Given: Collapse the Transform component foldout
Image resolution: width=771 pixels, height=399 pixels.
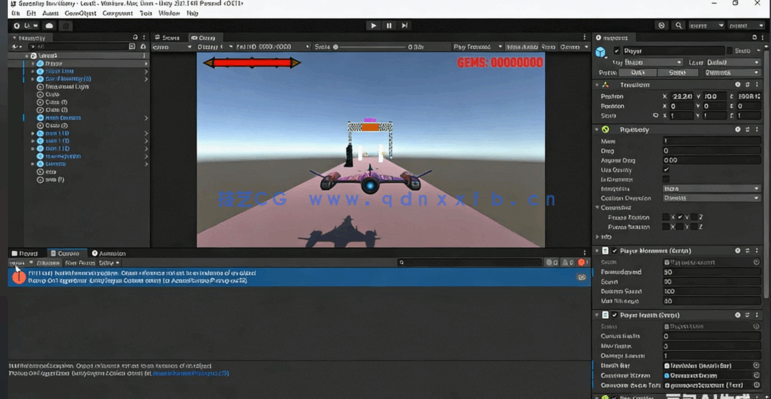Looking at the screenshot, I should 597,85.
